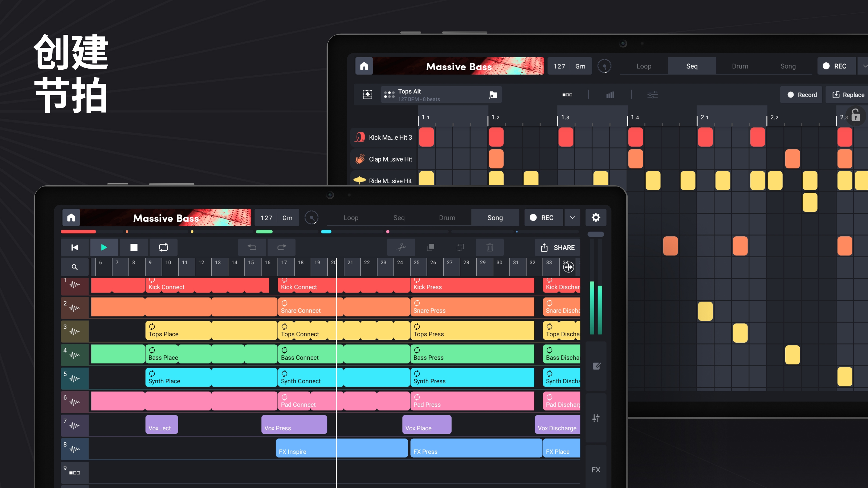868x488 pixels.
Task: Select the Tops Connect clip
Action: 343,330
